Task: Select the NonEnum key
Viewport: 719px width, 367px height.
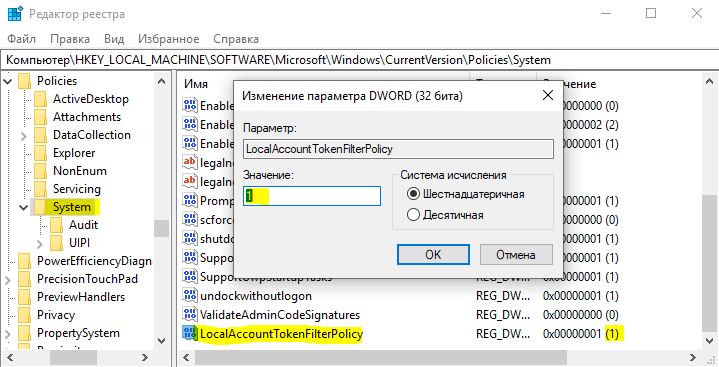Action: click(x=79, y=171)
